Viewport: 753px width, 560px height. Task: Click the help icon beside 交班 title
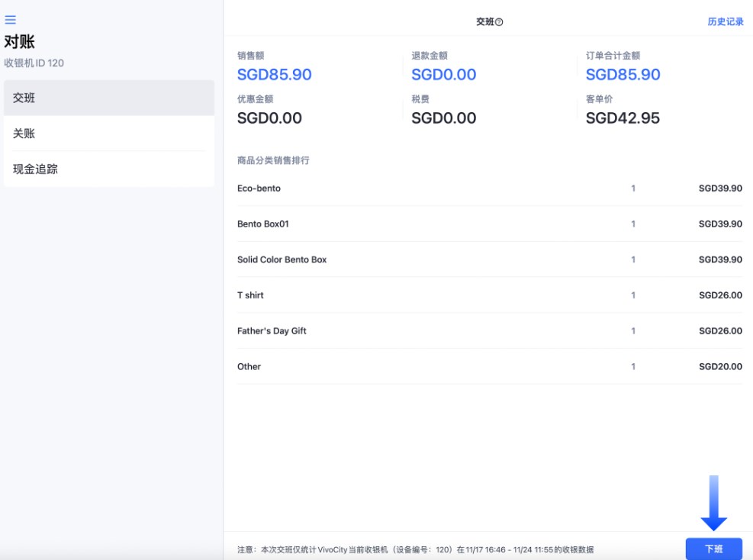point(500,22)
